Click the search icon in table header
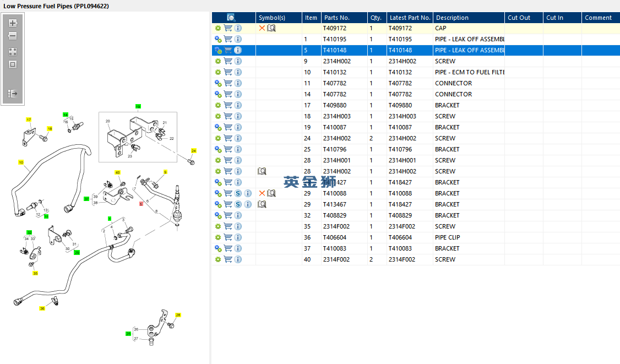620x364 pixels. click(x=231, y=18)
